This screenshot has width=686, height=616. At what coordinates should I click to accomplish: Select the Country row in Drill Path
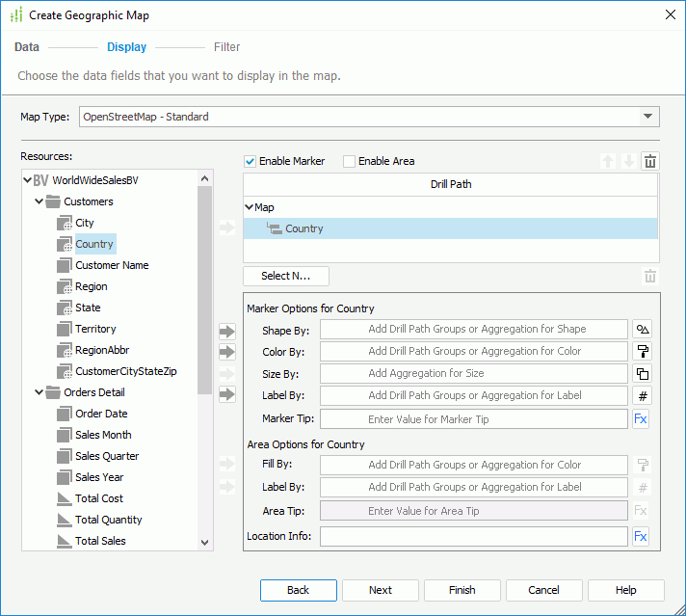click(451, 228)
